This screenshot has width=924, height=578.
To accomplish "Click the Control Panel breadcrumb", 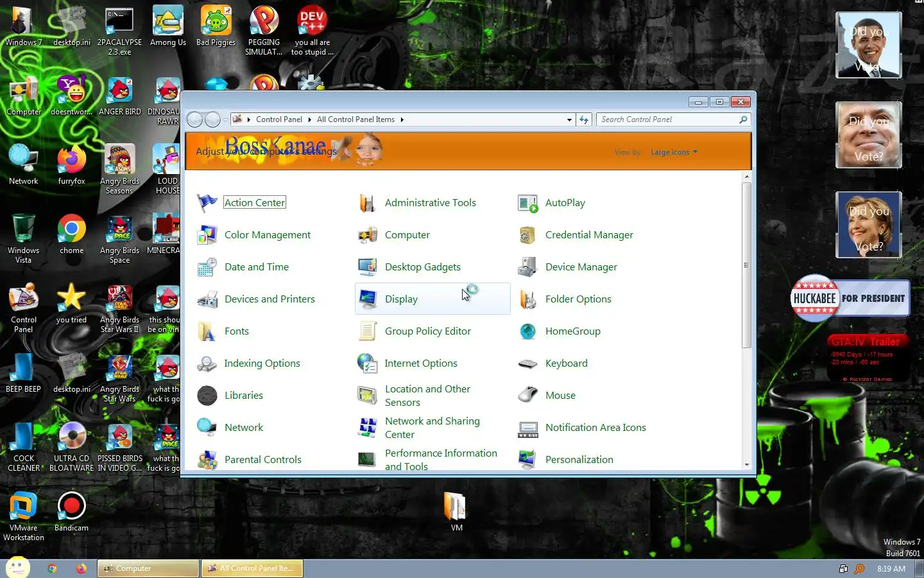I will point(279,119).
